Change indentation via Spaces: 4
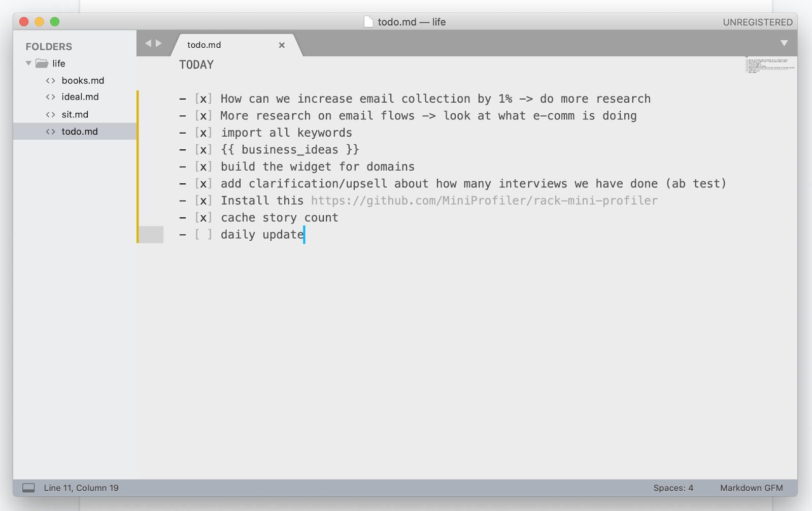Viewport: 812px width, 511px height. pyautogui.click(x=673, y=488)
